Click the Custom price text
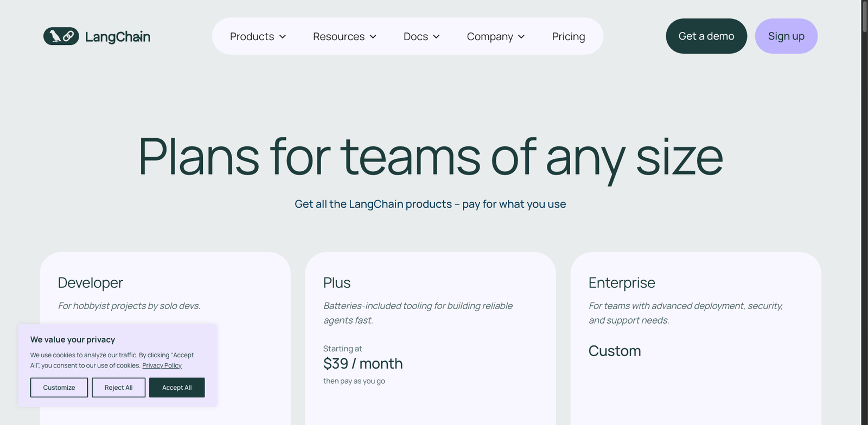 615,351
